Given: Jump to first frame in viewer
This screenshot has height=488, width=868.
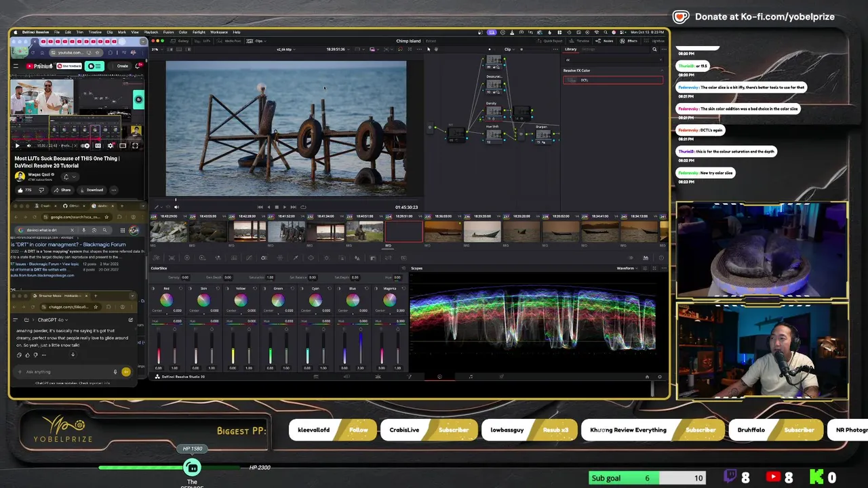Looking at the screenshot, I should click(260, 207).
